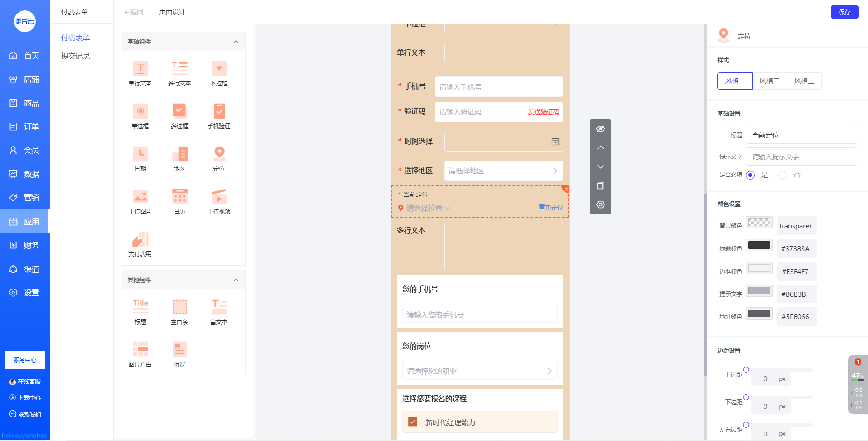Open the 请选择地区 region dropdown
868x441 pixels.
(503, 171)
